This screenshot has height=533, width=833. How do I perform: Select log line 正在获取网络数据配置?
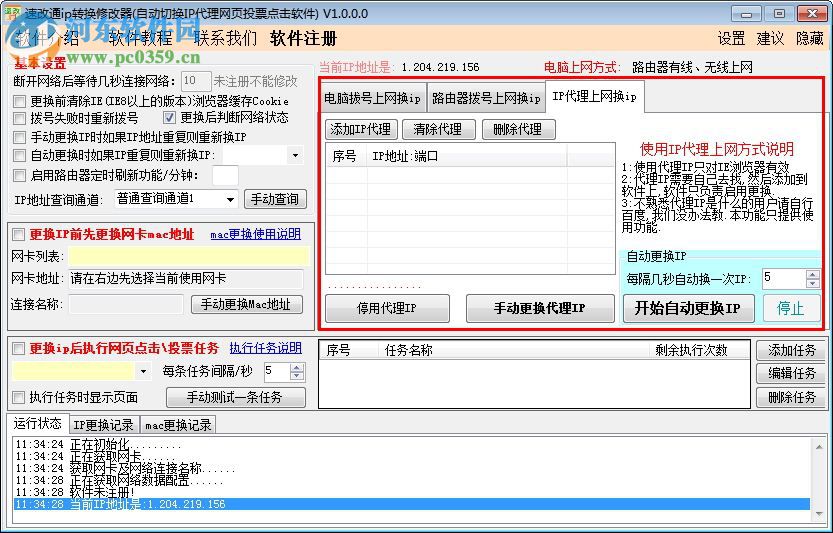click(412, 480)
